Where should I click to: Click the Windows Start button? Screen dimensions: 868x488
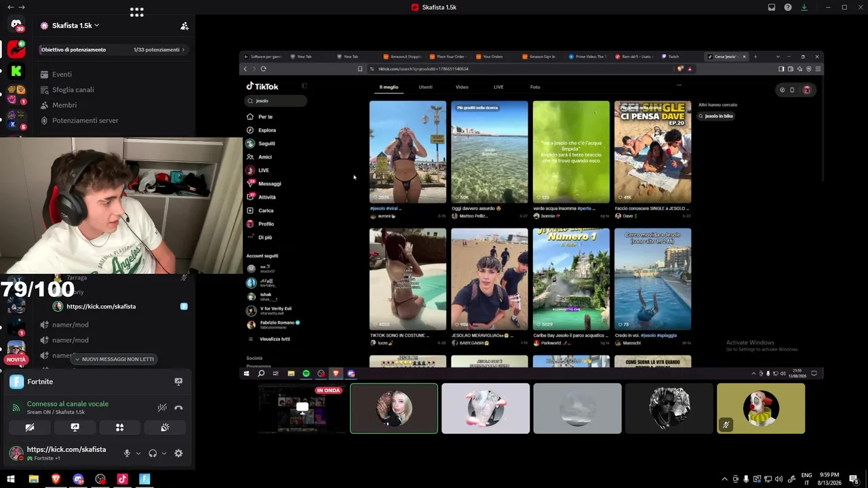(x=11, y=479)
